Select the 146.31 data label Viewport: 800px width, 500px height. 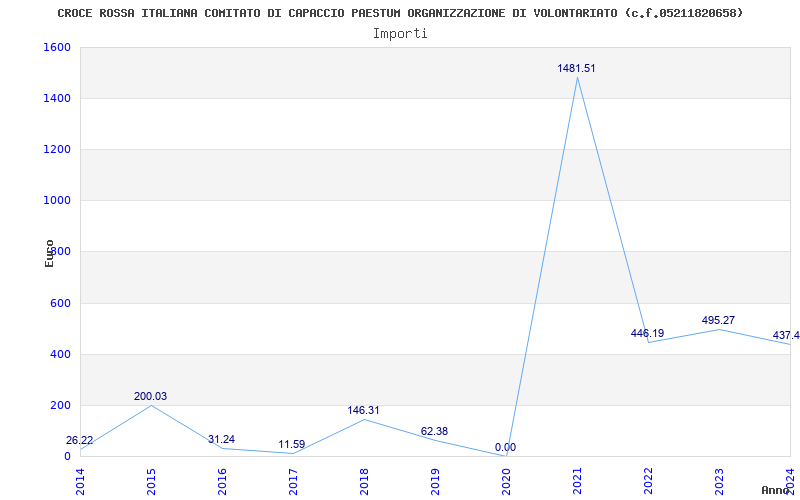click(x=363, y=411)
